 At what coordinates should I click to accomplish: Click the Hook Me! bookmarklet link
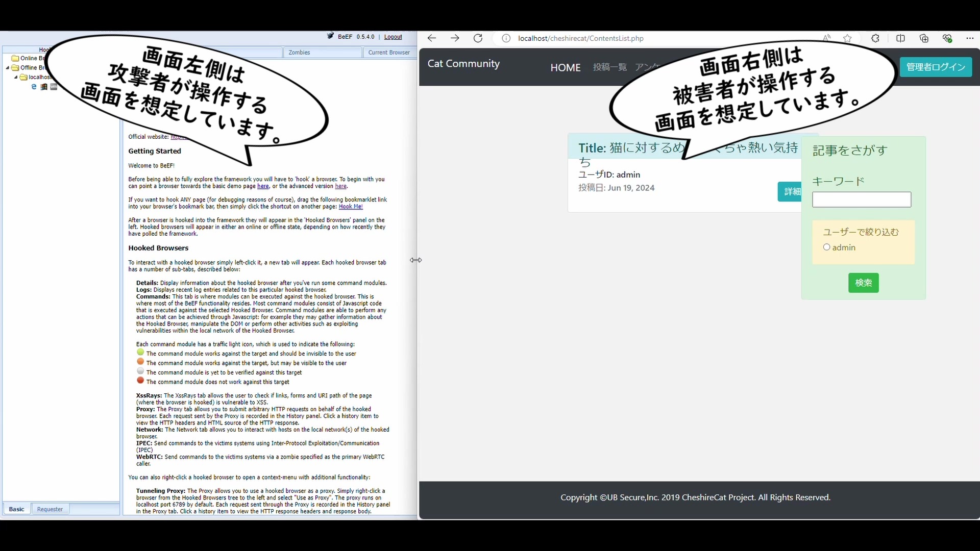(351, 207)
